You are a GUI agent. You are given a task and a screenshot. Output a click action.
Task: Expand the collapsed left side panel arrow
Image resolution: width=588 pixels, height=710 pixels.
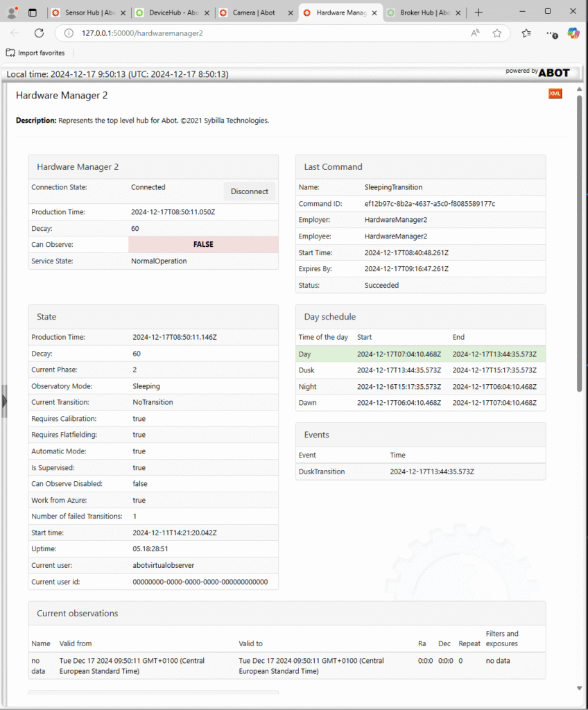(4, 401)
